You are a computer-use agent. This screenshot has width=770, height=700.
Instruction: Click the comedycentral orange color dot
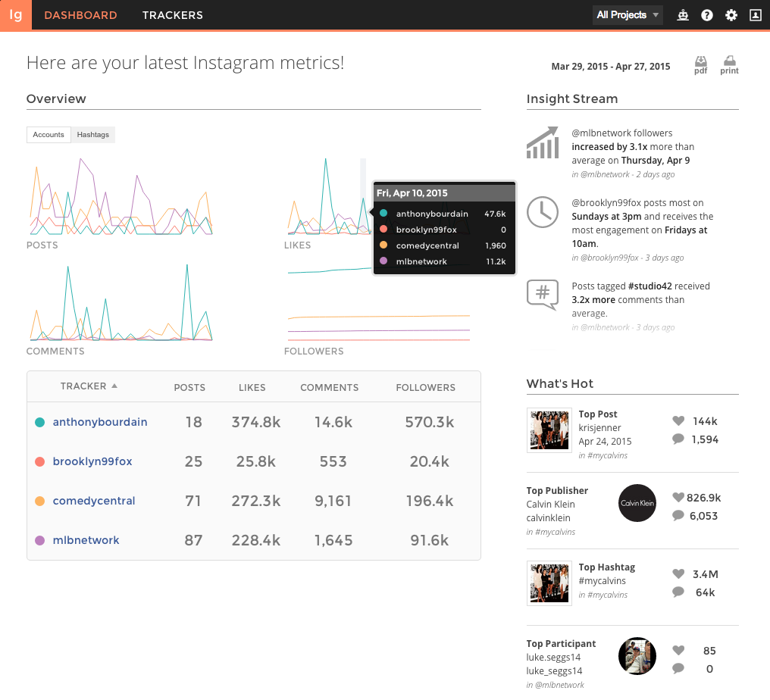click(x=39, y=501)
